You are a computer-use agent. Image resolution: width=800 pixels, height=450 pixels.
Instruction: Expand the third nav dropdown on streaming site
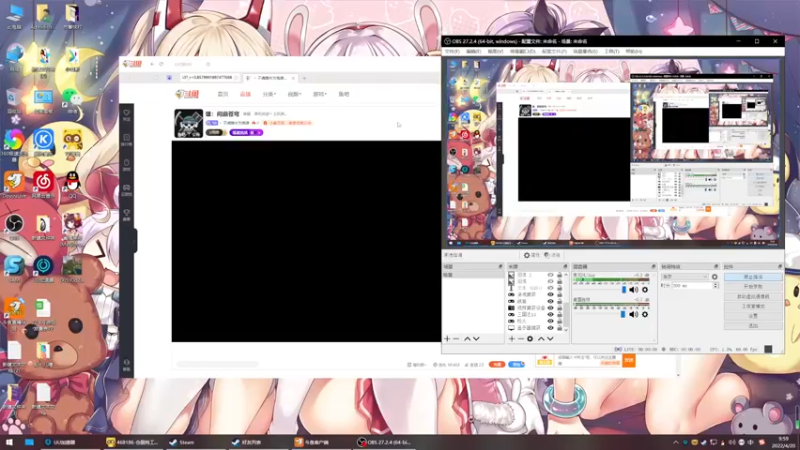269,94
